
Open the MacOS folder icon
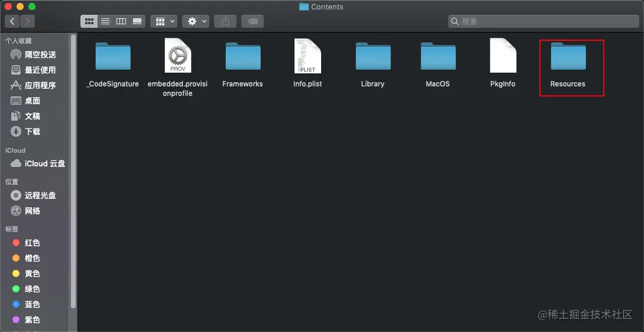click(x=438, y=56)
